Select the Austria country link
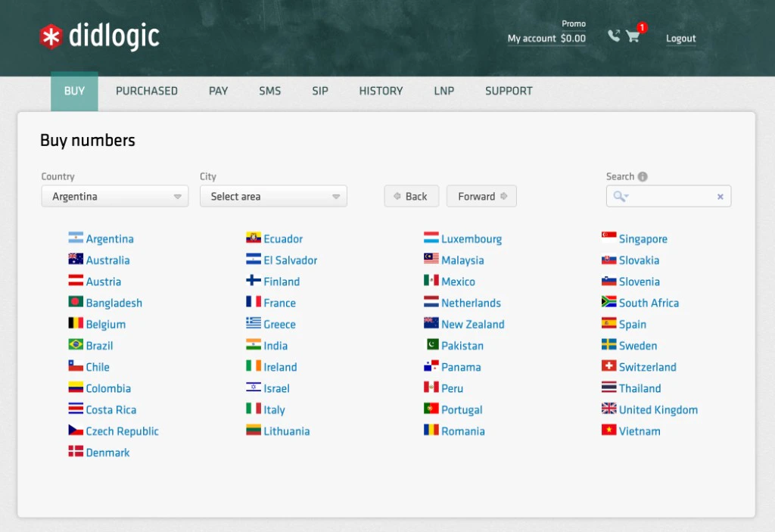Screen dimensions: 775x532 tap(103, 282)
